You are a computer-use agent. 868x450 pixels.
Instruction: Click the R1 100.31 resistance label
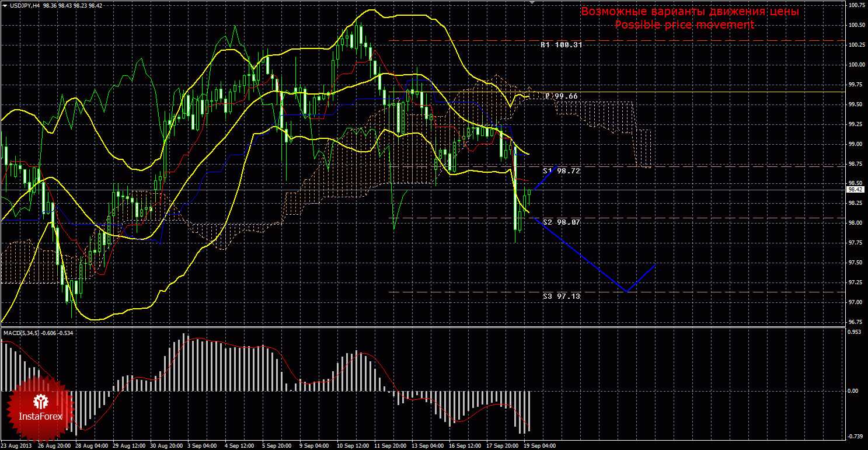tap(561, 45)
